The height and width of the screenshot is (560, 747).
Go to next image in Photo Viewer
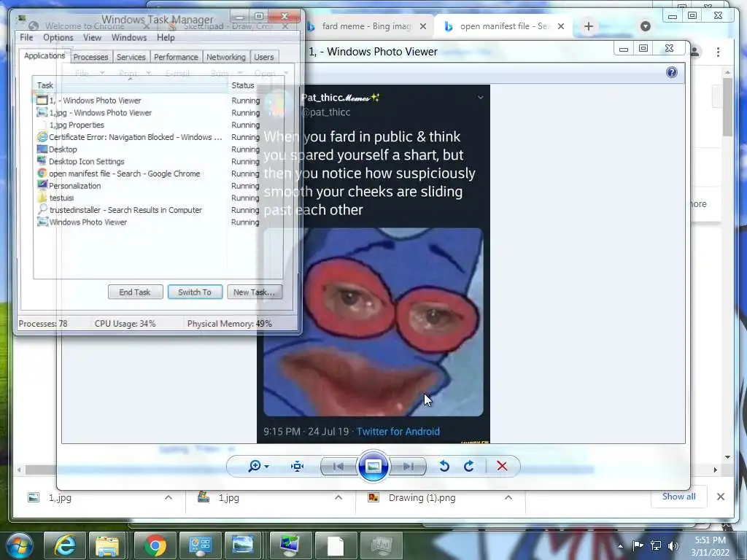(x=409, y=466)
